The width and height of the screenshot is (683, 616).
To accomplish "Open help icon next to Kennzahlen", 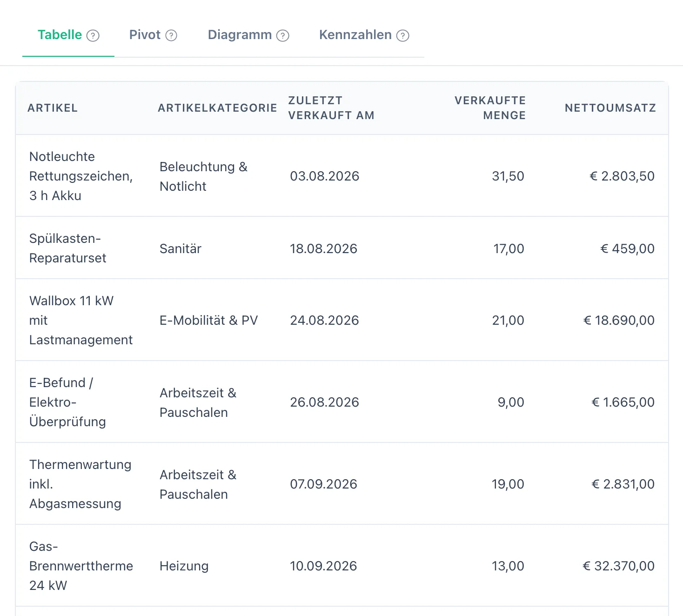I will [402, 36].
